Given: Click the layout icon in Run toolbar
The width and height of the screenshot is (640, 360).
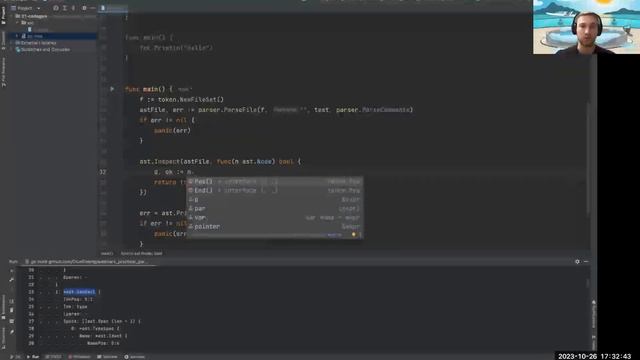Looking at the screenshot, I should [11, 321].
